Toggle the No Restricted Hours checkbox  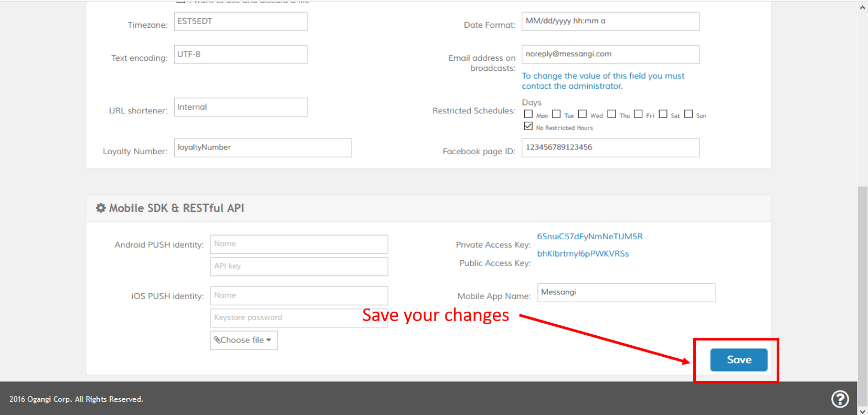tap(528, 126)
